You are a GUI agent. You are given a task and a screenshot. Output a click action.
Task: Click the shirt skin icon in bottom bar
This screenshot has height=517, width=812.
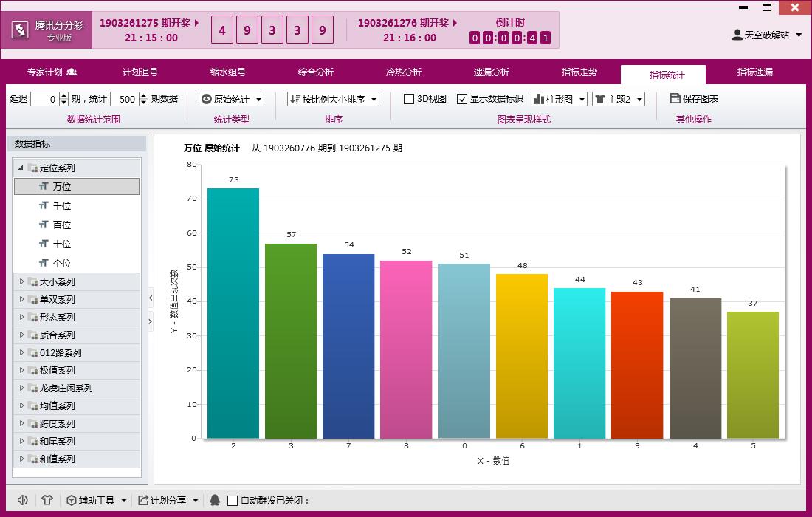click(x=47, y=500)
